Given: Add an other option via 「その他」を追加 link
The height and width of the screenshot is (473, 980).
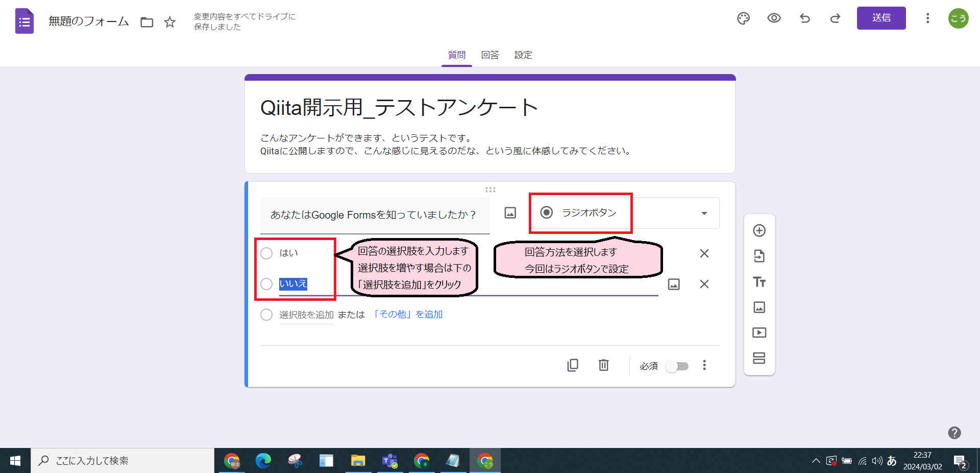Looking at the screenshot, I should point(408,314).
